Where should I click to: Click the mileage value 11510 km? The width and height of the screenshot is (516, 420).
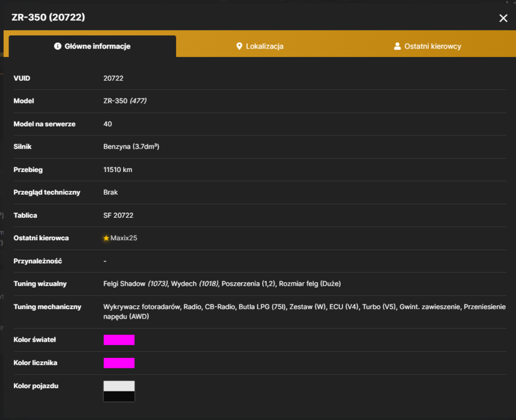tap(118, 170)
